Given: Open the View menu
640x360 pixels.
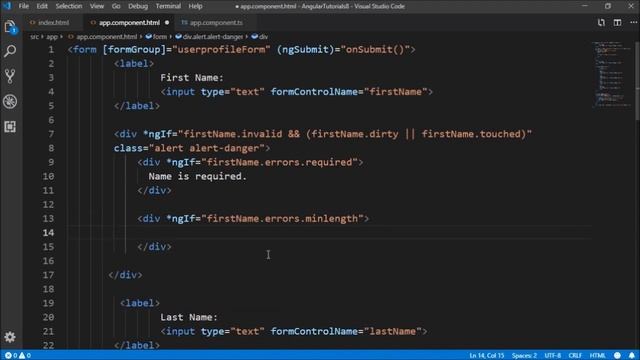Looking at the screenshot, I should [x=97, y=6].
